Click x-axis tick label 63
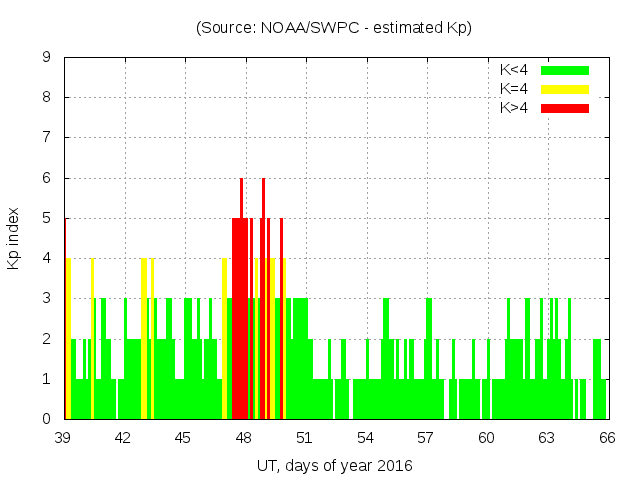Image resolution: width=640 pixels, height=480 pixels. pyautogui.click(x=546, y=438)
